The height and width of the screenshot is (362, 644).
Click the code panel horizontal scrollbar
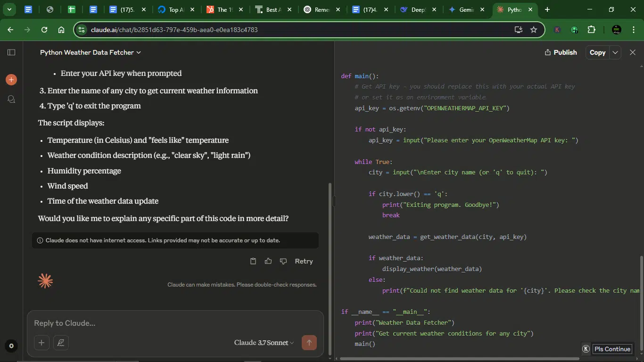pyautogui.click(x=460, y=359)
